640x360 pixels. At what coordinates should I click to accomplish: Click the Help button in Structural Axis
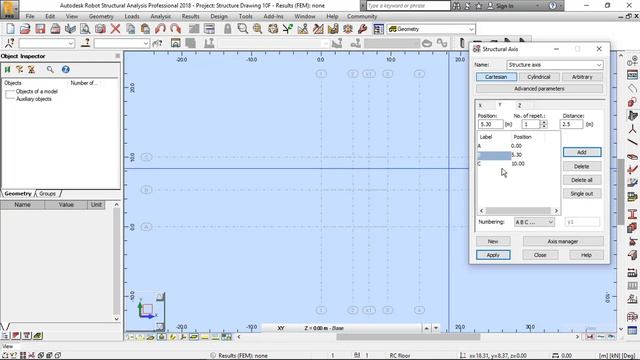[x=586, y=255]
